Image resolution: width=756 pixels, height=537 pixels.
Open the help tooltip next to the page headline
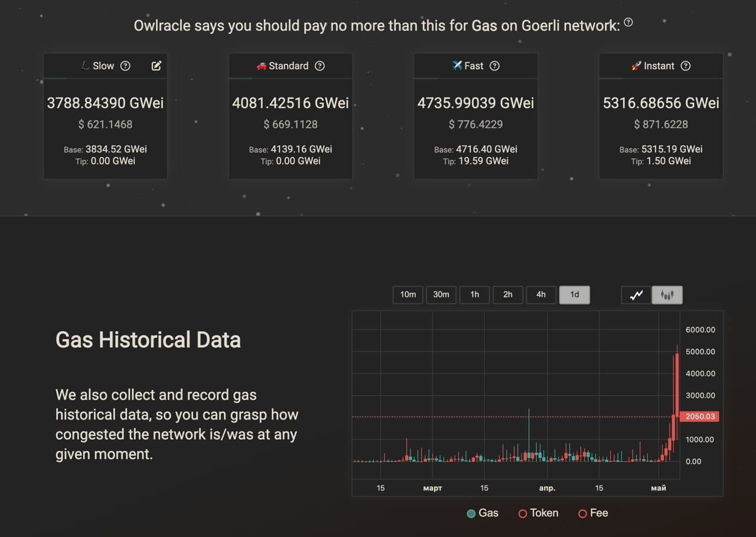pyautogui.click(x=628, y=21)
